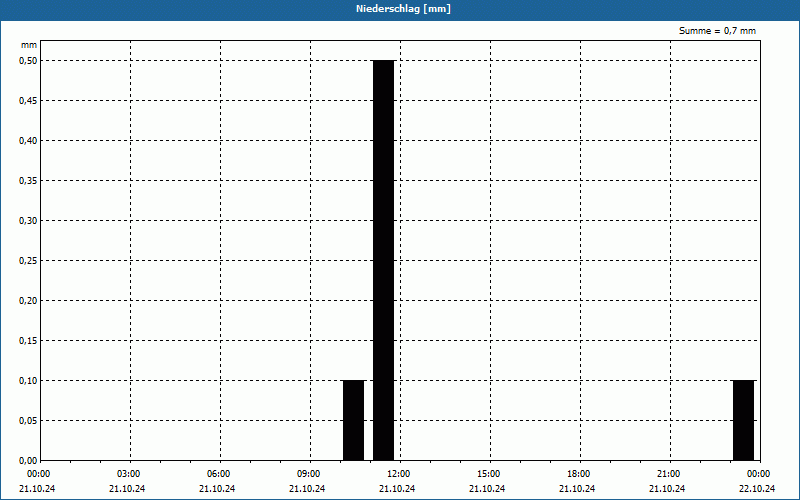
Task: Click the 0,10 mm bar near midnight
Action: (x=743, y=420)
